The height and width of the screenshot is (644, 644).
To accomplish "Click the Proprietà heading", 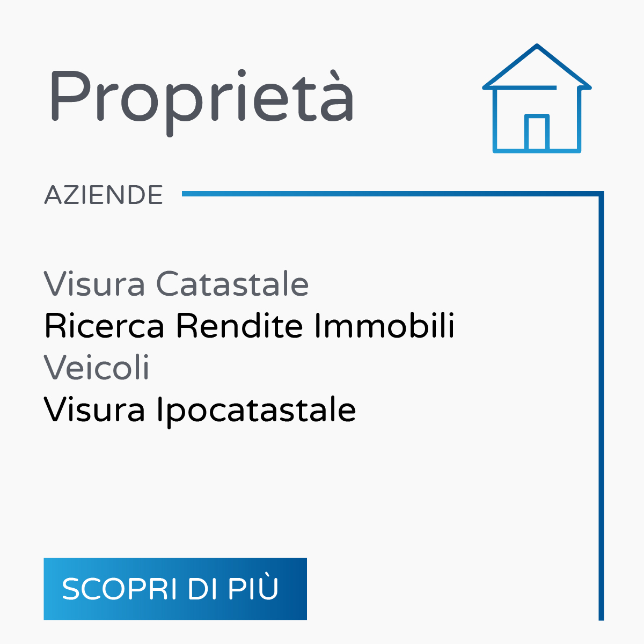I will point(201,97).
